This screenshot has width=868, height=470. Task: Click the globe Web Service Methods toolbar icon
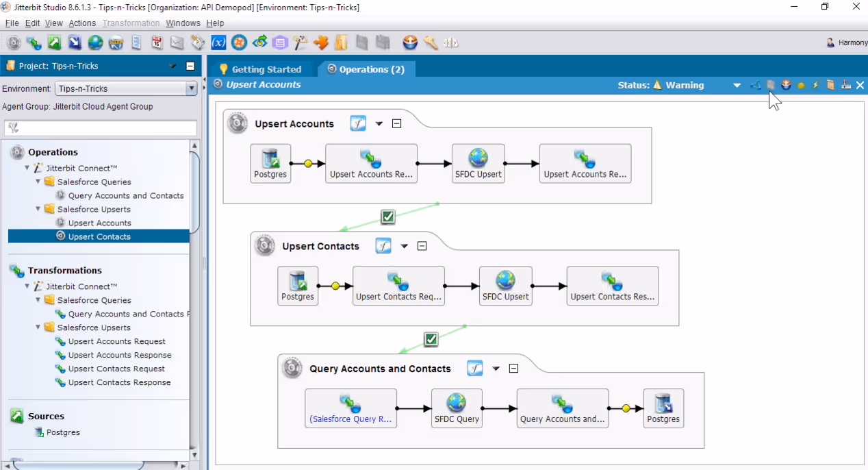[96, 42]
